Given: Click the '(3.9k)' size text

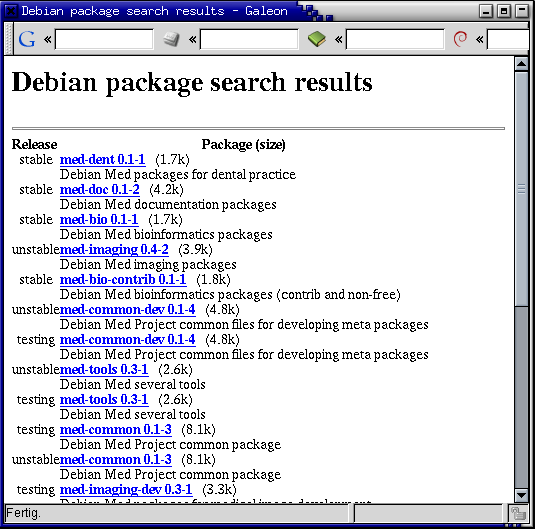Looking at the screenshot, I should pos(196,249).
